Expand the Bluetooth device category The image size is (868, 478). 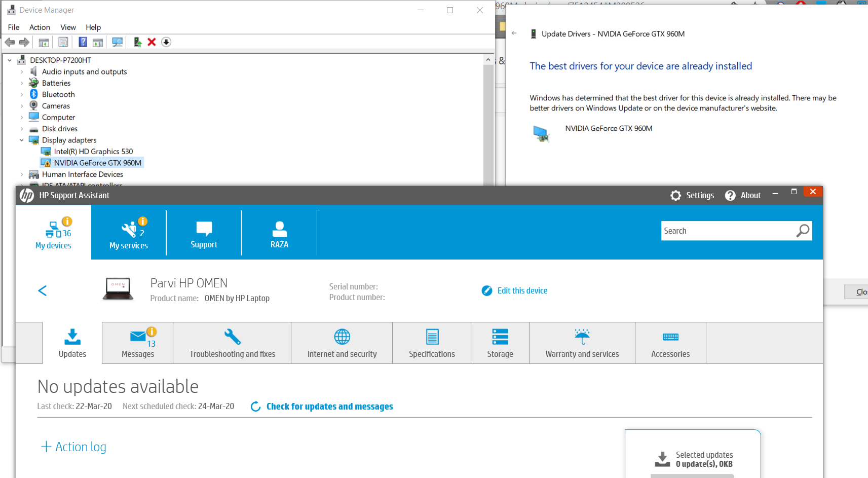point(22,95)
